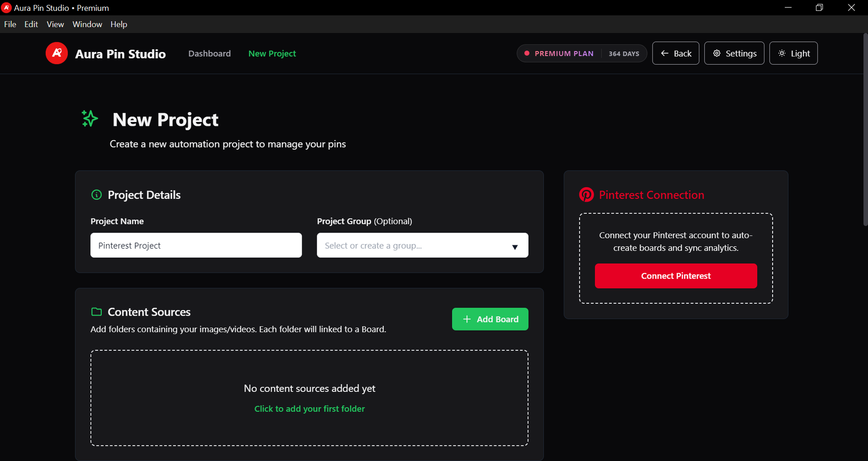Click the Content Sources heading
The image size is (868, 461).
coord(149,312)
